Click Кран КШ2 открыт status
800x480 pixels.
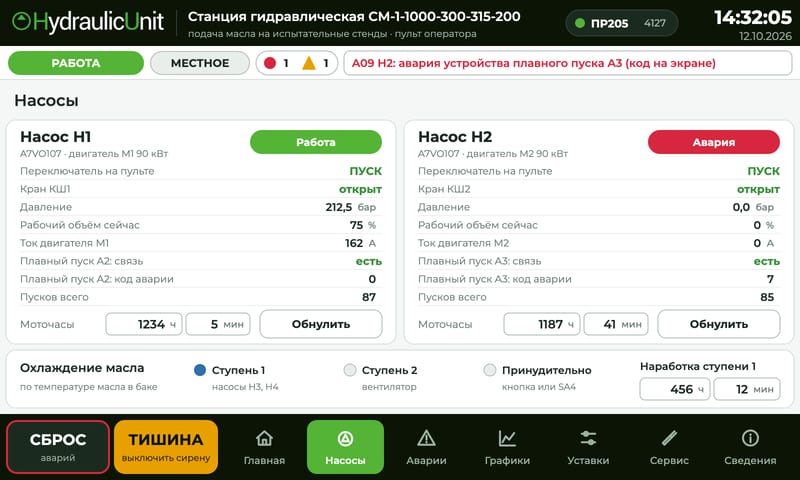click(758, 189)
